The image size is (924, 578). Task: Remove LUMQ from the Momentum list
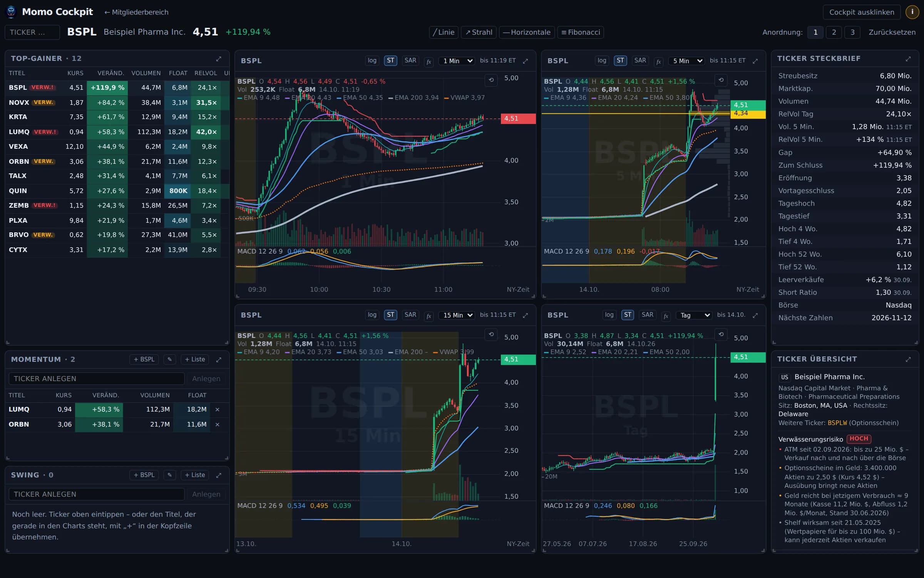218,410
